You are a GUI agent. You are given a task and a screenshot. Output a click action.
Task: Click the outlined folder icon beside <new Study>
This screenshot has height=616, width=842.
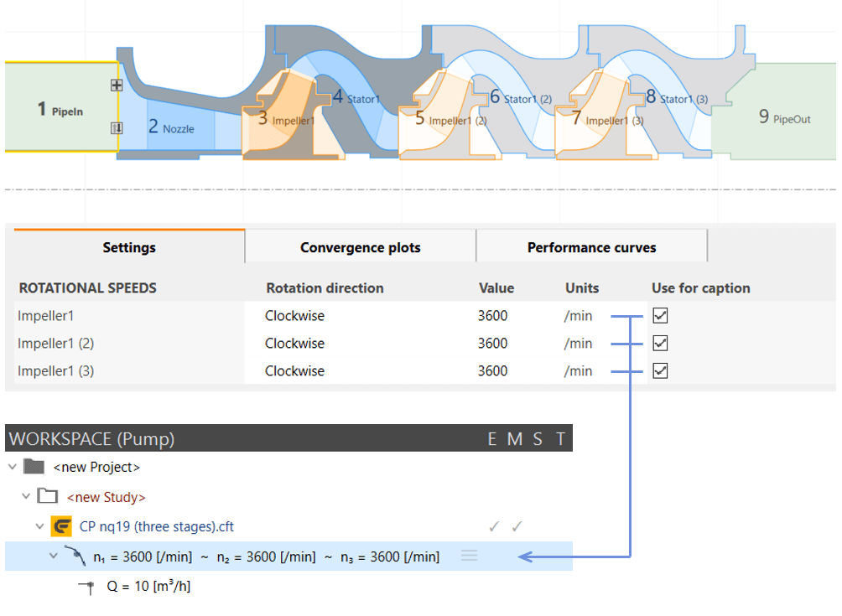click(47, 496)
